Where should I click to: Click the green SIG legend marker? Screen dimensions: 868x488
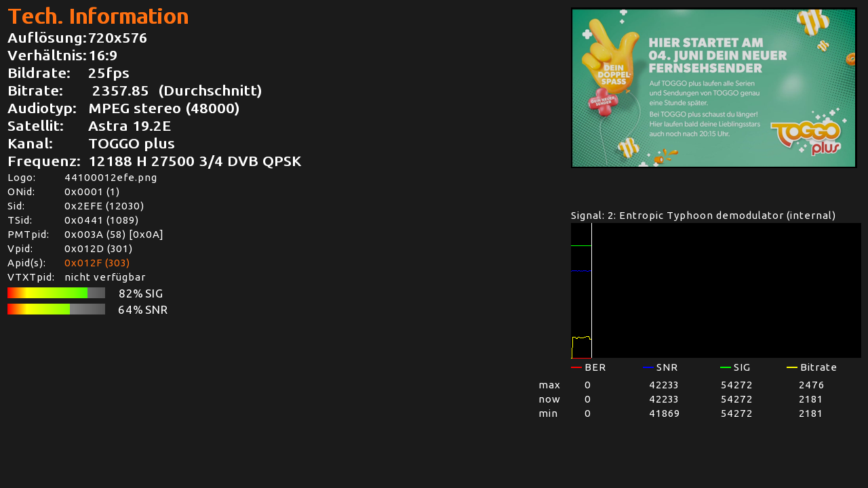tap(725, 367)
